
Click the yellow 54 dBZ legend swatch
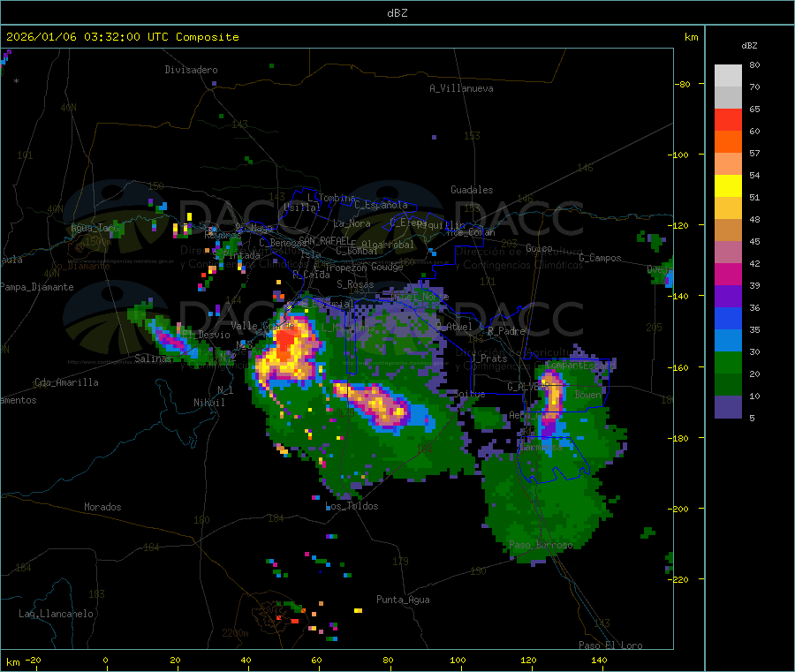(728, 186)
